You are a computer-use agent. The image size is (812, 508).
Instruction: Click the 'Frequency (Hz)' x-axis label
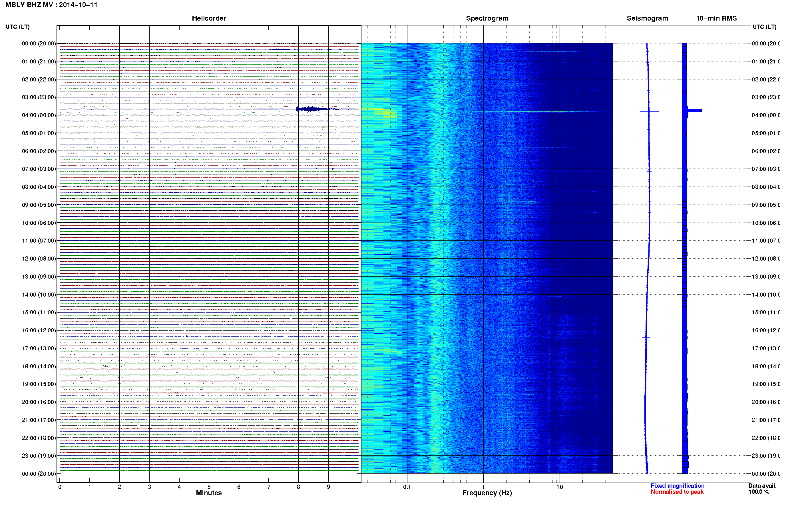point(487,493)
